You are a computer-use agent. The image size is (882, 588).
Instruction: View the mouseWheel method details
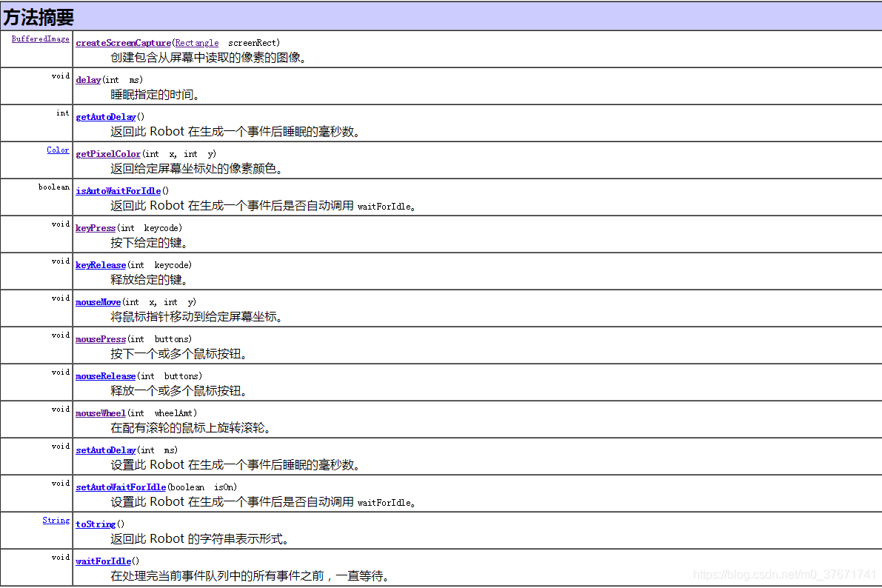click(100, 412)
